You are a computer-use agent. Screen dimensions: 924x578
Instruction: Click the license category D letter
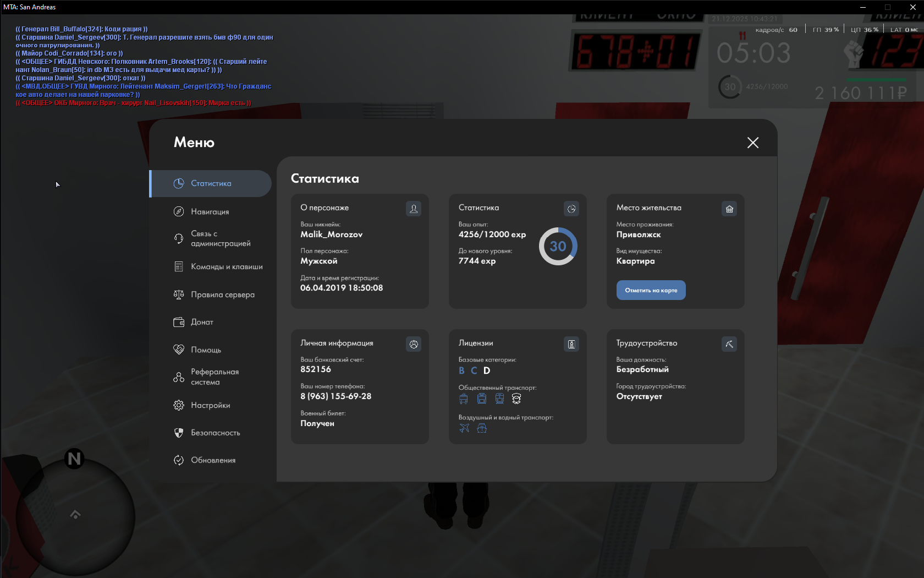tap(487, 370)
